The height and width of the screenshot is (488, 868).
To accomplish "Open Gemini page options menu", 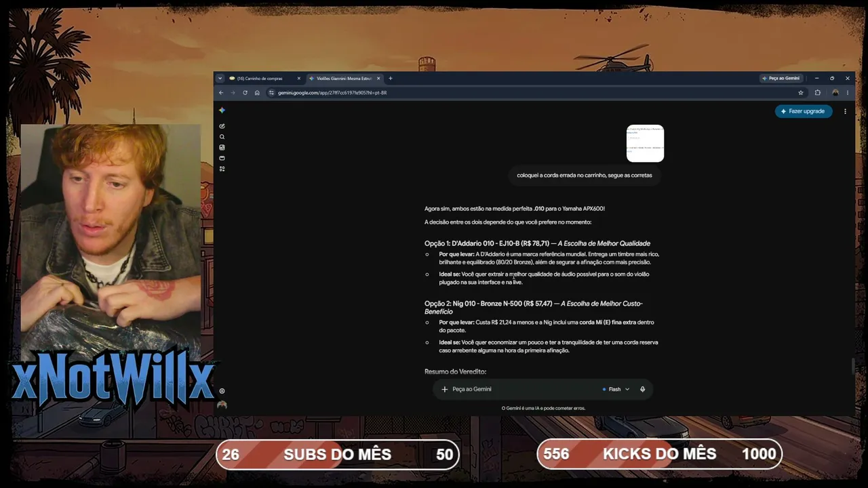I will [x=845, y=111].
